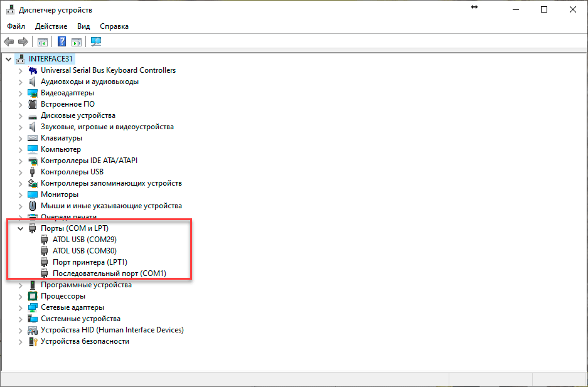Viewport: 588px width, 387px height.
Task: Click the Back arrow toolbar icon
Action: pos(9,42)
